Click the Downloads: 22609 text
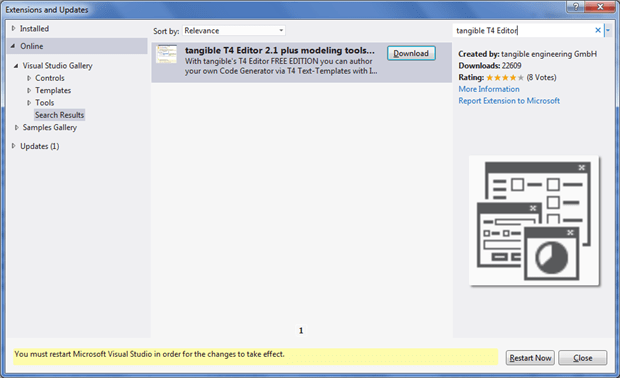This screenshot has width=620, height=378. click(x=490, y=66)
